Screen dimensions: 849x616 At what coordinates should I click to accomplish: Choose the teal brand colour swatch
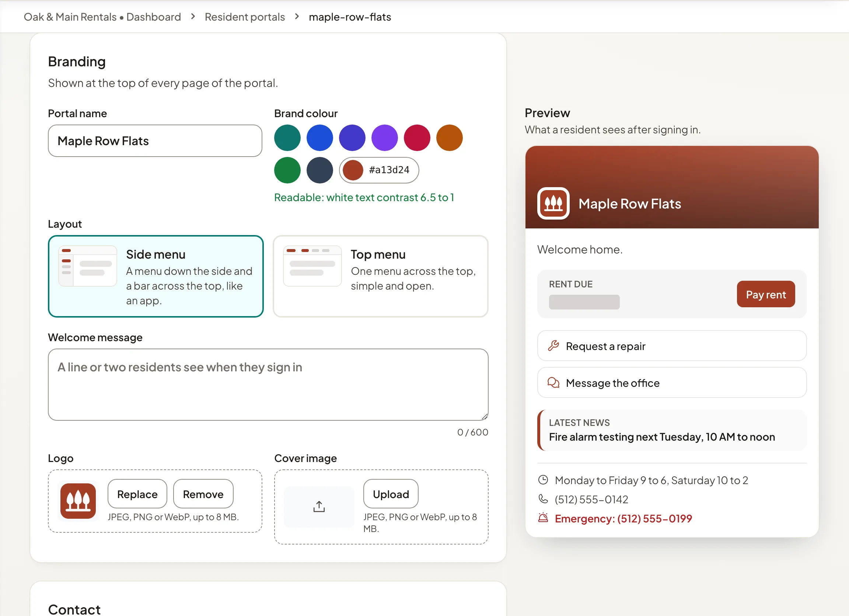pyautogui.click(x=287, y=138)
